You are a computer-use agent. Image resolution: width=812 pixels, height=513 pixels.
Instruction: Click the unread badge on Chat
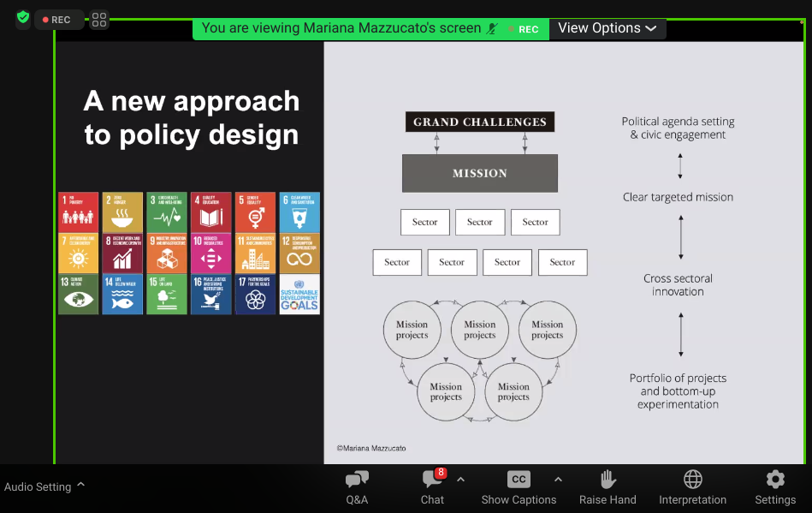441,473
